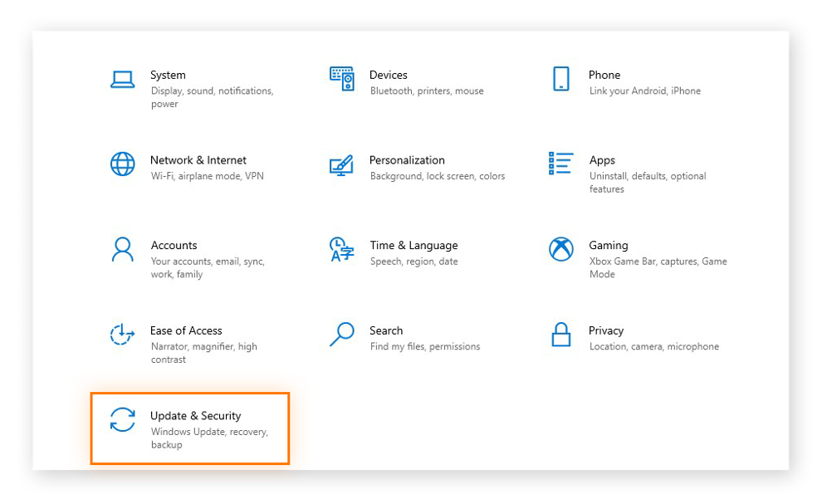Open the Network & Internet globe icon

tap(123, 164)
